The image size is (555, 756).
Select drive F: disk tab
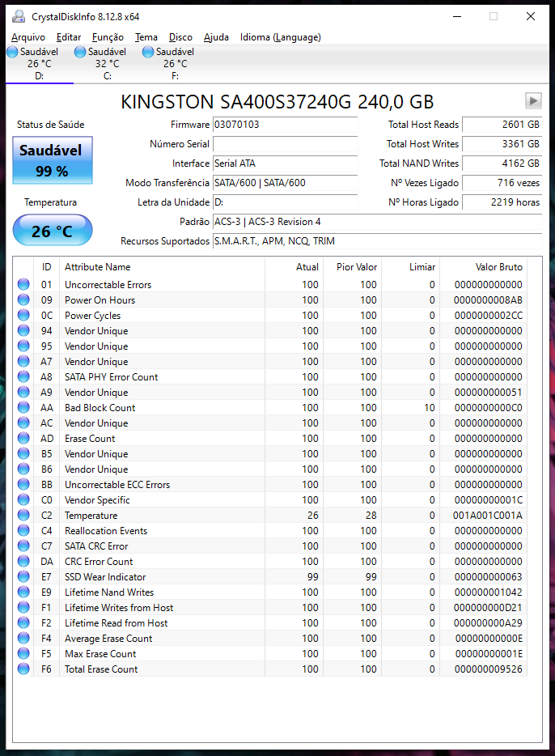pos(175,64)
